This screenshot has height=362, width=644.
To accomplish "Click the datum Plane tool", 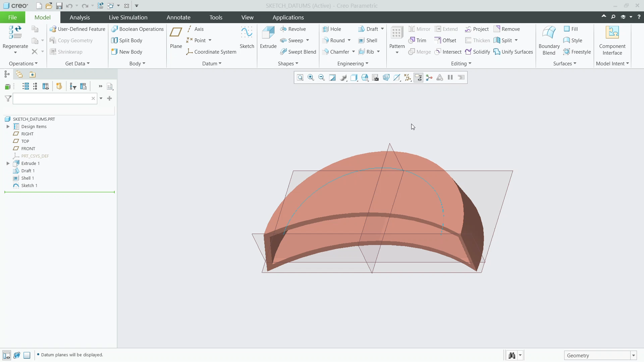I will [176, 38].
